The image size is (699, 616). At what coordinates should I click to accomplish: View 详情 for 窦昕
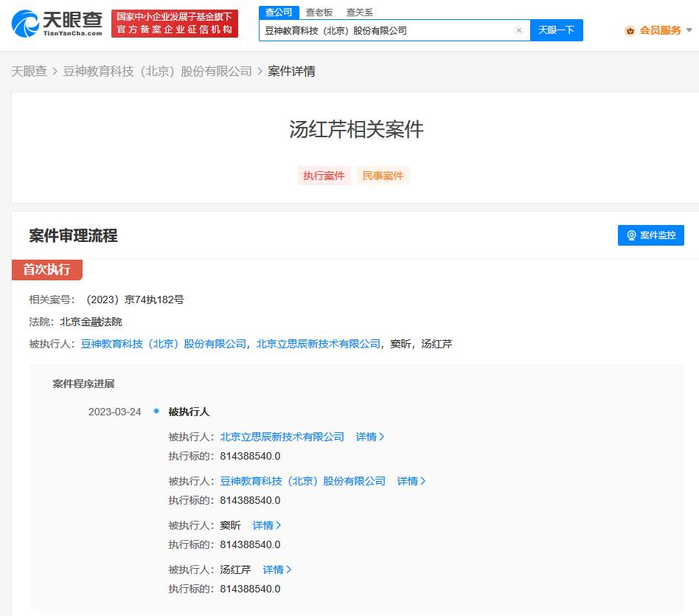click(267, 525)
